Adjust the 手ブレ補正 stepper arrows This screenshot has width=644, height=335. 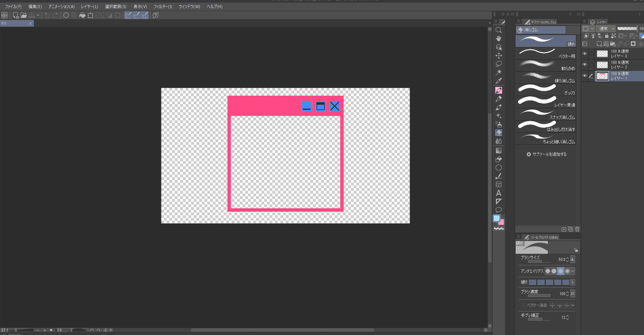567,317
